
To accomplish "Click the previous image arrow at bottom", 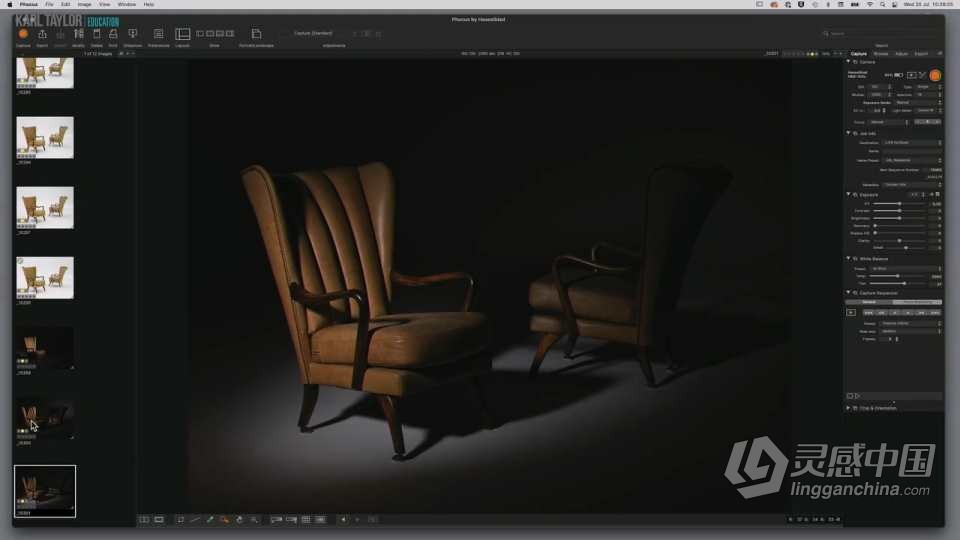I will point(343,519).
